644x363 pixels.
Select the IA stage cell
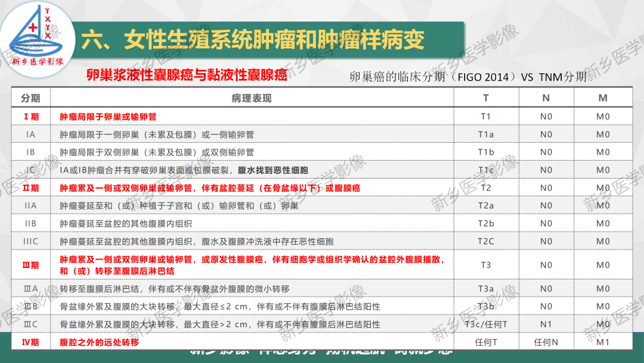click(30, 134)
